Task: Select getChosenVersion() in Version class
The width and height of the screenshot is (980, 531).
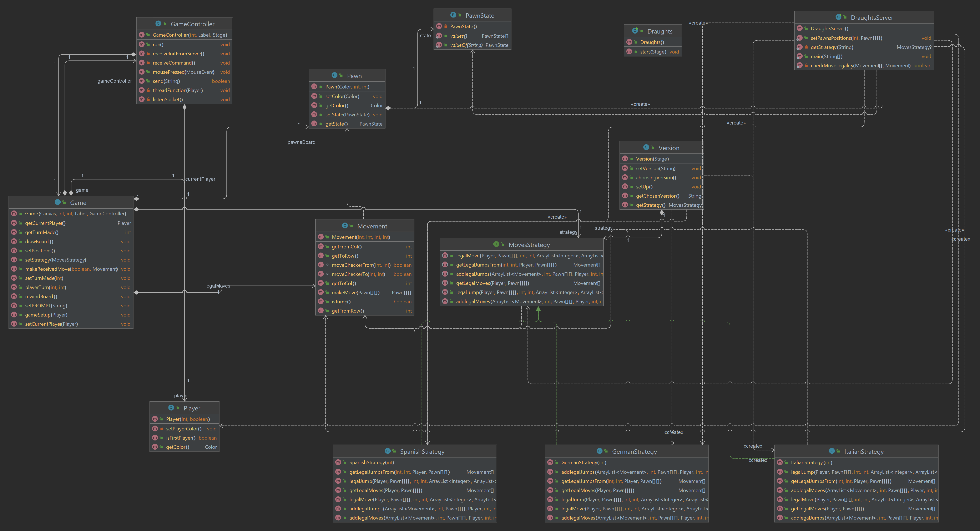Action: [662, 196]
